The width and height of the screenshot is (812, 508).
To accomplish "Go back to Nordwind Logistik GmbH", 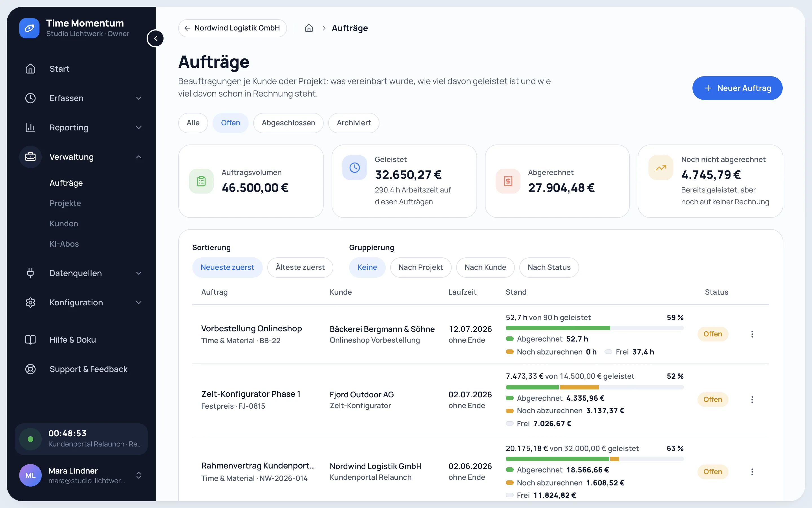I will tap(233, 28).
